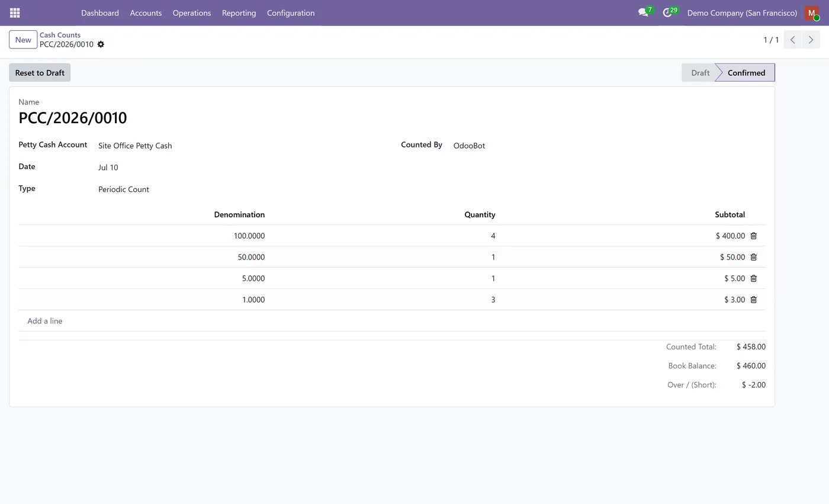This screenshot has height=504, width=829.
Task: Go back to Cash Counts breadcrumb
Action: 60,35
